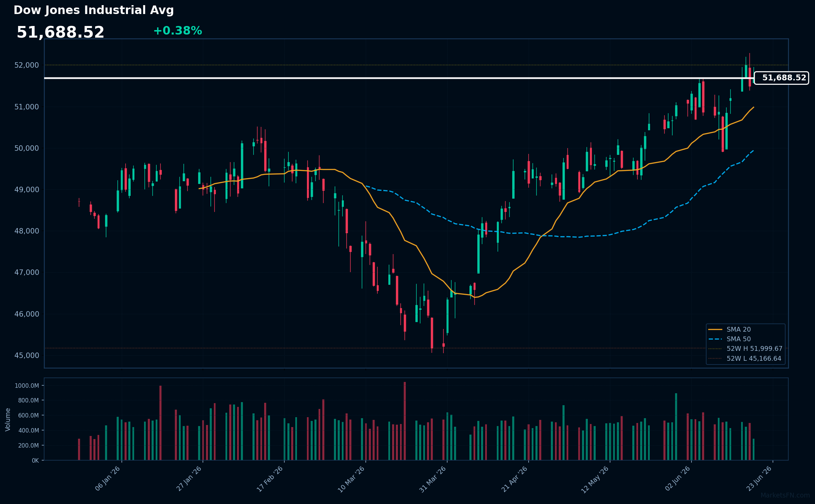Click the 600.0M volume axis label
The width and height of the screenshot is (815, 504).
(x=28, y=415)
